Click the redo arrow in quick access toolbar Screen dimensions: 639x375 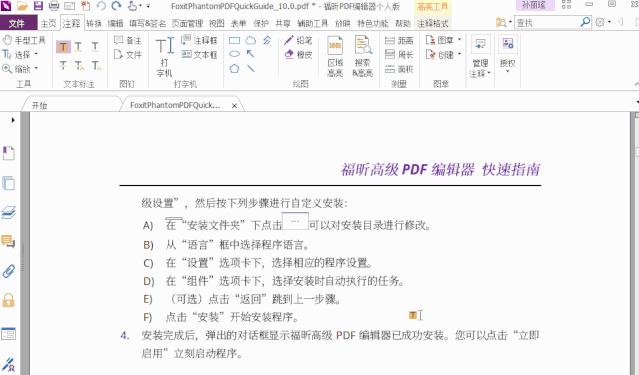click(117, 6)
